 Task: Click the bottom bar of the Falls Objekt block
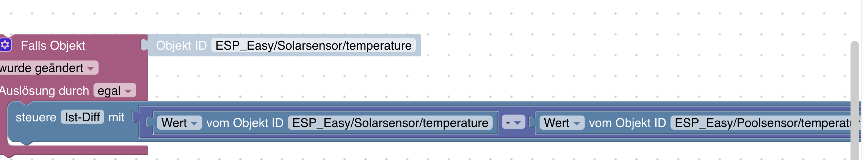(76, 150)
